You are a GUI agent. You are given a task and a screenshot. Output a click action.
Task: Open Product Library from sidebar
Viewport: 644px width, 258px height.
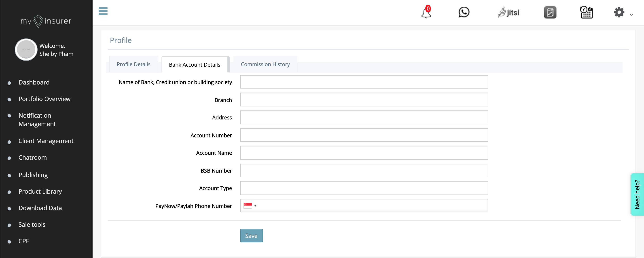point(40,192)
